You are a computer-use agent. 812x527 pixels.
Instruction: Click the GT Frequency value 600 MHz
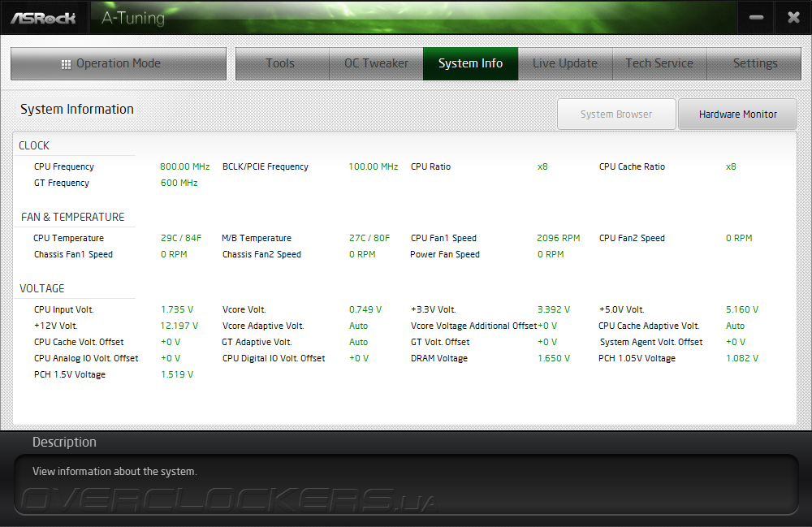[x=179, y=183]
